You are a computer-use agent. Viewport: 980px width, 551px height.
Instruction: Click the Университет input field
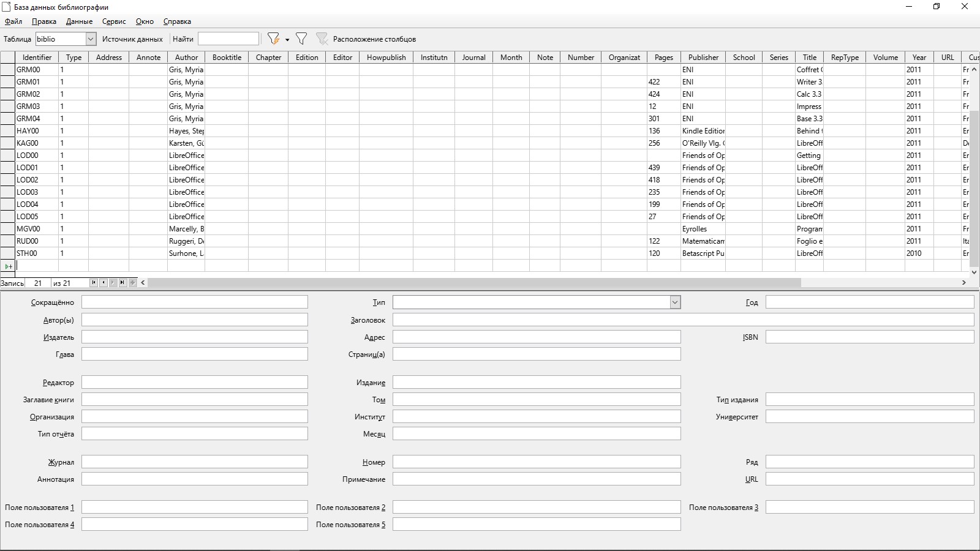click(870, 416)
